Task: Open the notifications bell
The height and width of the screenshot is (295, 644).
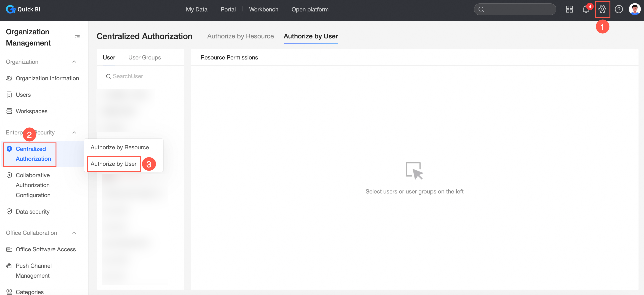Action: 585,9
